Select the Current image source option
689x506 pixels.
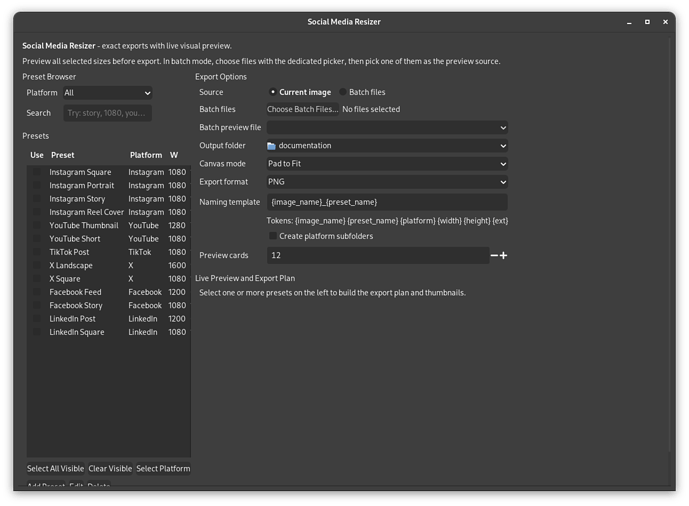pos(274,92)
